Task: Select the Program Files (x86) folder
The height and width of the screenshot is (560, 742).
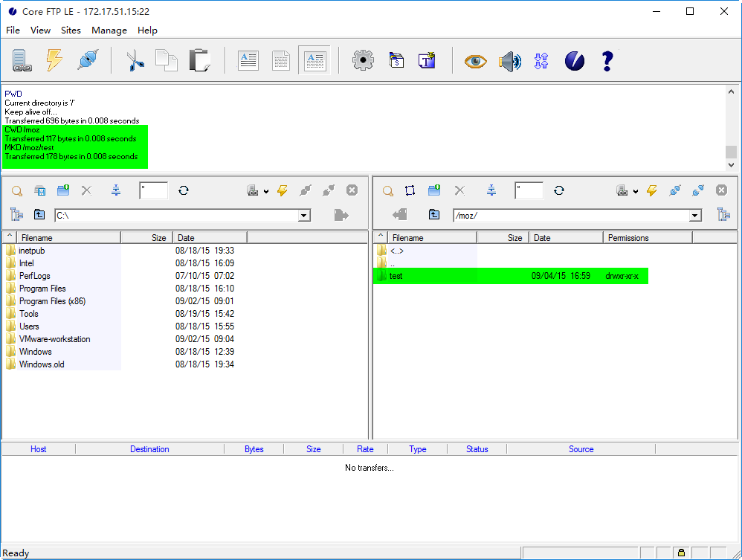Action: (52, 301)
